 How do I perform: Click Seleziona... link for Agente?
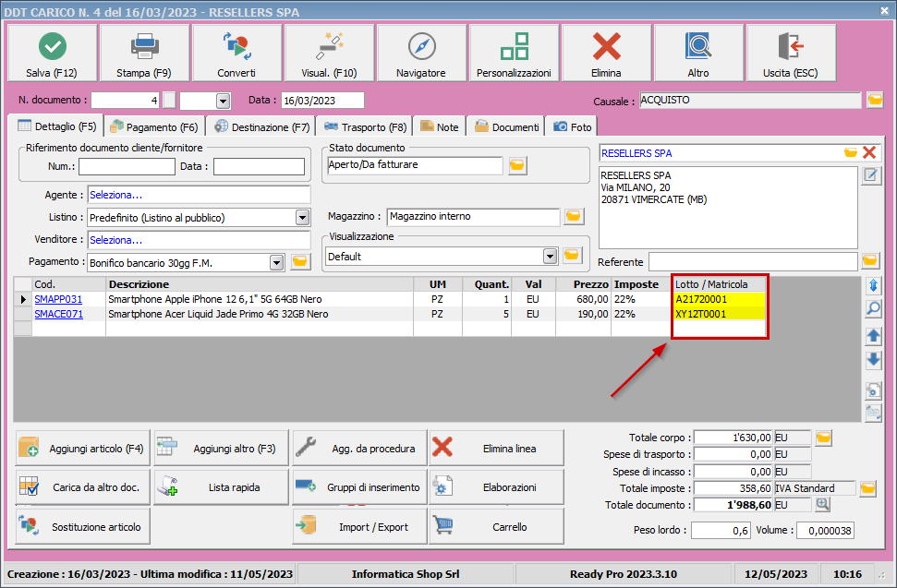pyautogui.click(x=115, y=195)
